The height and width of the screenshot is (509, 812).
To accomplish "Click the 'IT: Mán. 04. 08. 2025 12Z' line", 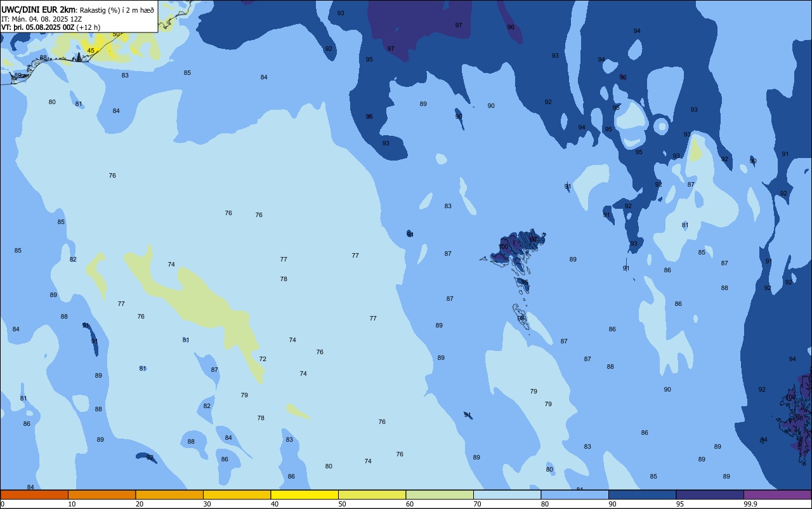I will pos(42,19).
